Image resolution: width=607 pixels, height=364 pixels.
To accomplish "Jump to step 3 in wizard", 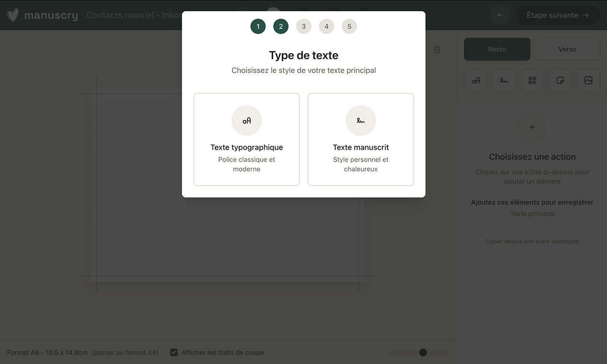I will pos(303,27).
